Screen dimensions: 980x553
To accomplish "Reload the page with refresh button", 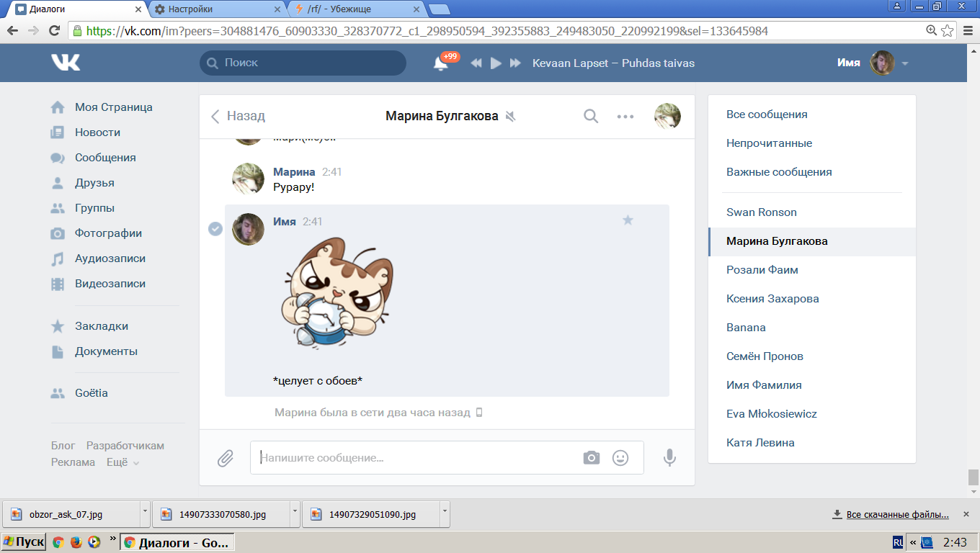I will coord(54,31).
